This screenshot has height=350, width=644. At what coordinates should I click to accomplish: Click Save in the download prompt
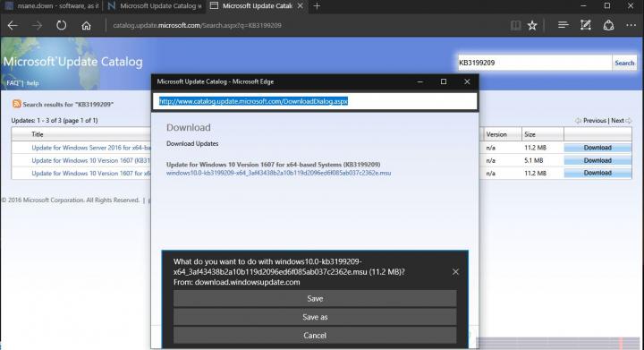[x=315, y=299]
